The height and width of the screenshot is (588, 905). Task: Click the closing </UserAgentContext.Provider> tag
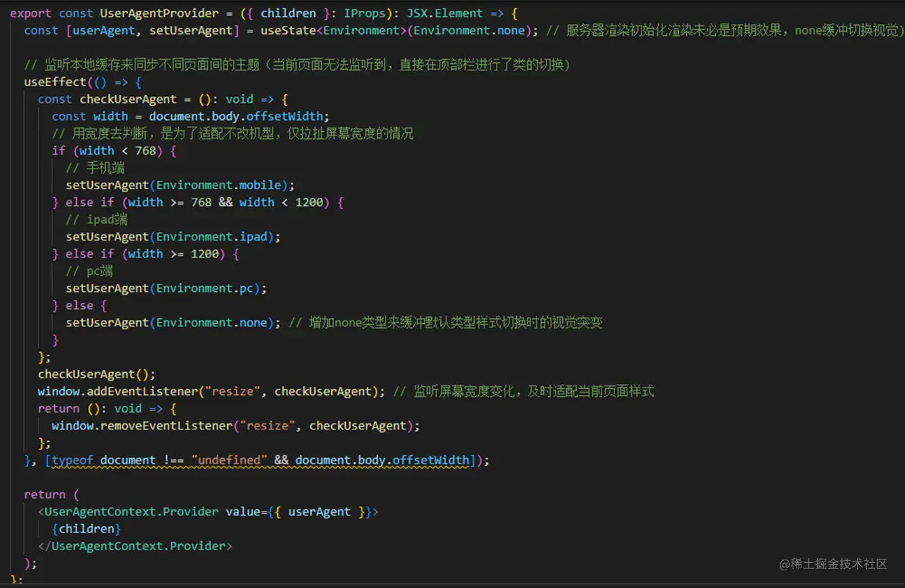point(135,546)
